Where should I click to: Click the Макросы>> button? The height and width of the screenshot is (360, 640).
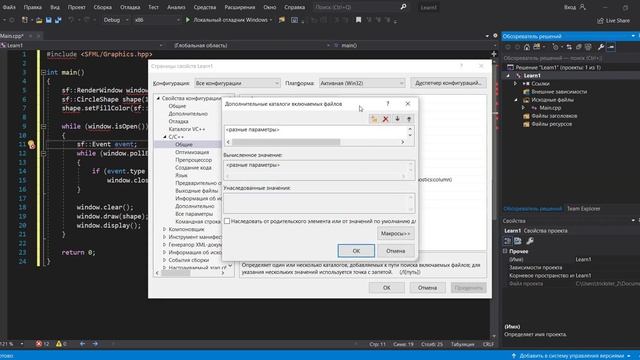[x=395, y=233]
